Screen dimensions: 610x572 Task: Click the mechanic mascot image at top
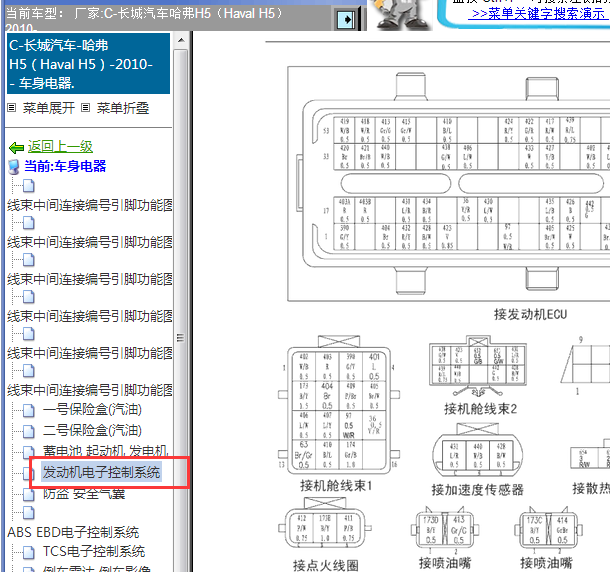click(x=401, y=15)
